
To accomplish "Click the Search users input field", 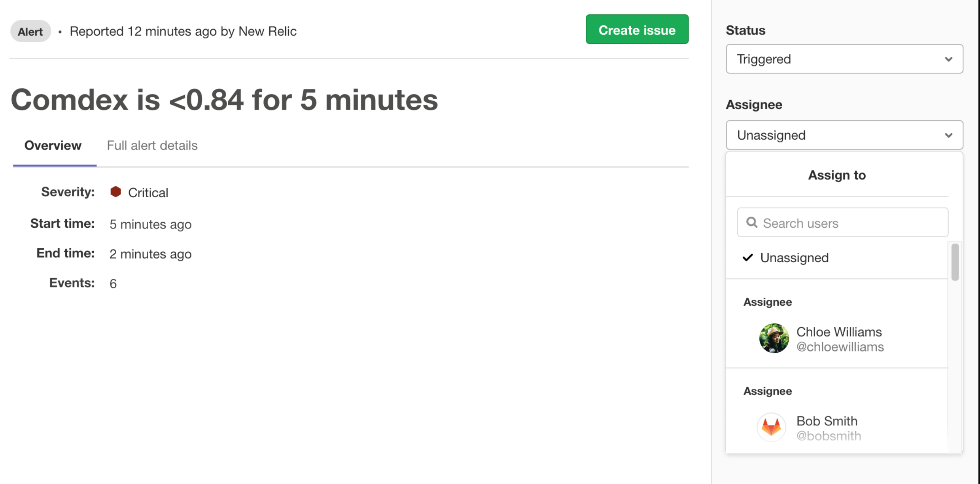I will click(x=842, y=223).
